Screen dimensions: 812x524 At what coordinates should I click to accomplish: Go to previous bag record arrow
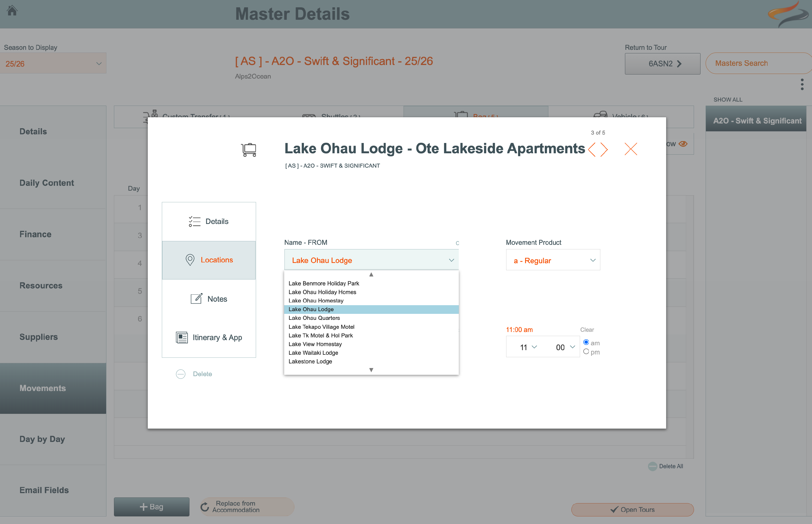coord(592,149)
